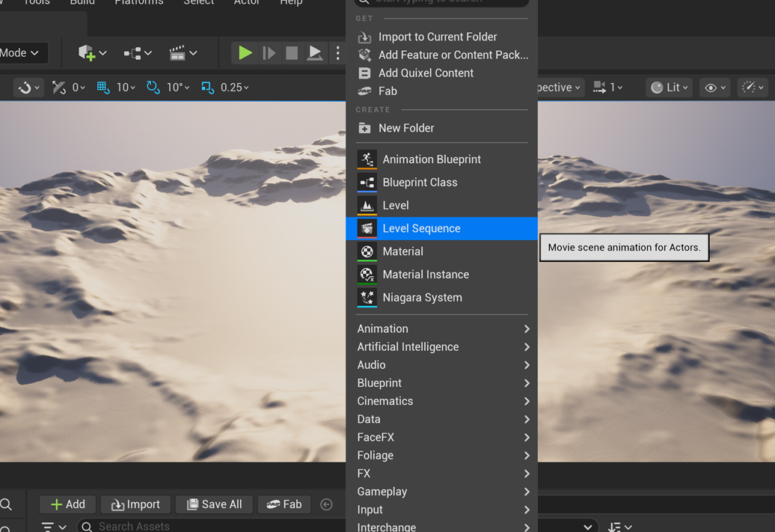The image size is (775, 532).
Task: Click the Import button in Content Browser
Action: click(x=135, y=504)
